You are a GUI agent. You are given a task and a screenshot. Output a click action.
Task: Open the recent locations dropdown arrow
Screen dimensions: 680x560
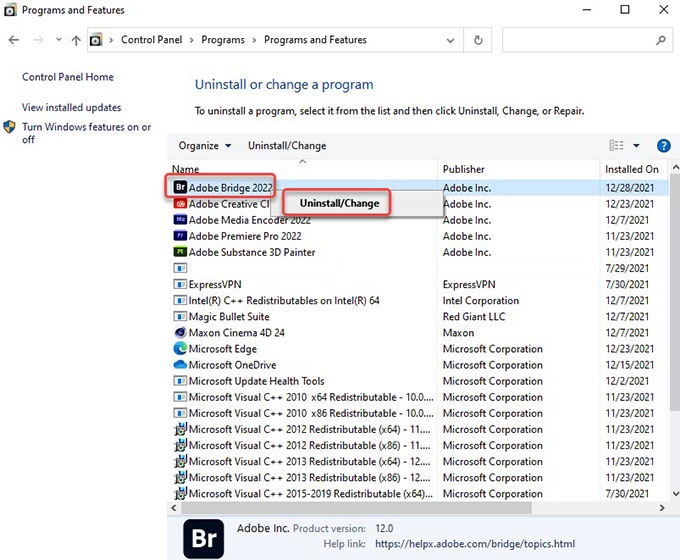(x=59, y=39)
